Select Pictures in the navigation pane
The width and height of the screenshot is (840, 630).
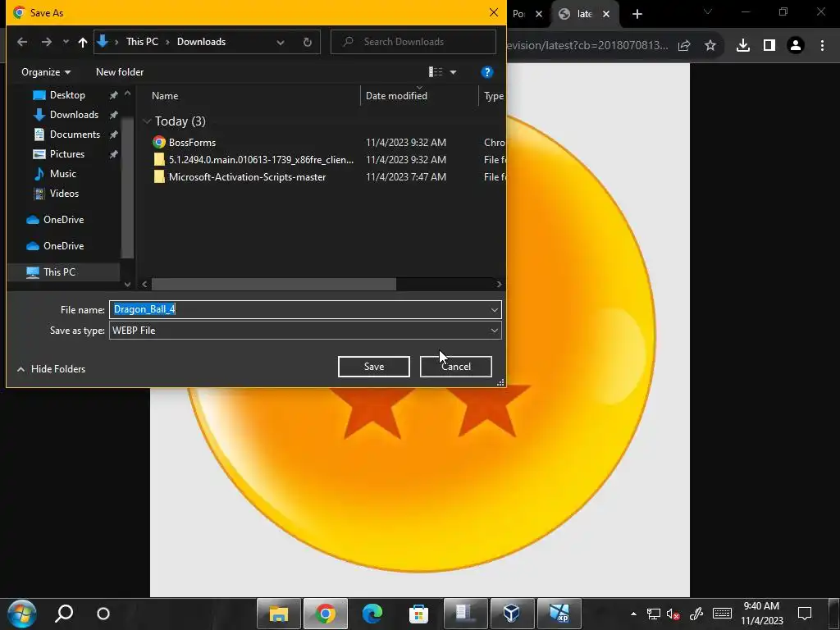[x=67, y=154]
